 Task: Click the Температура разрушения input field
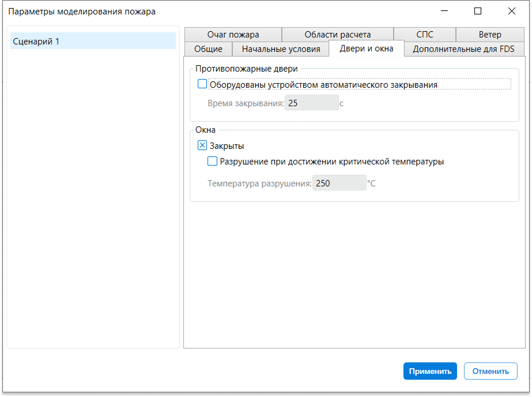339,183
